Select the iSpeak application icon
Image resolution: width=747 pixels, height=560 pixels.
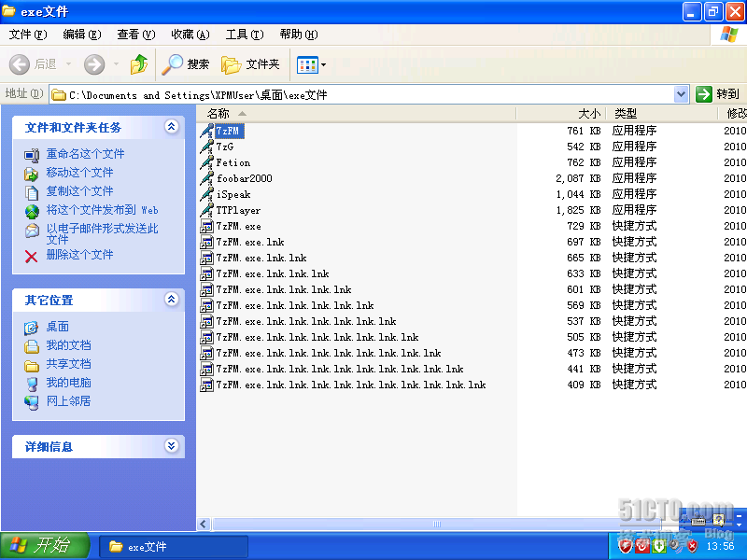click(206, 194)
